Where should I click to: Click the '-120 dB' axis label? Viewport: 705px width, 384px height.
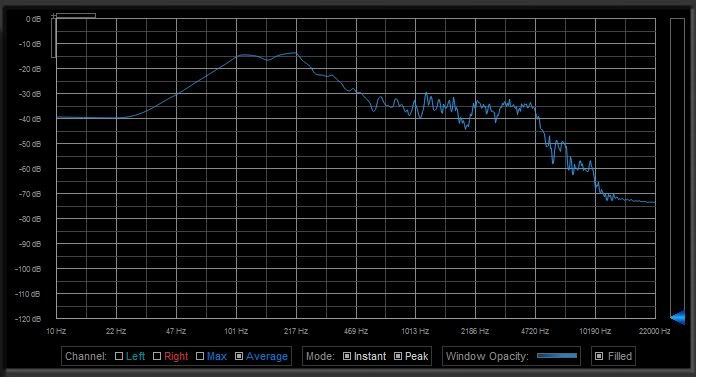pyautogui.click(x=28, y=319)
